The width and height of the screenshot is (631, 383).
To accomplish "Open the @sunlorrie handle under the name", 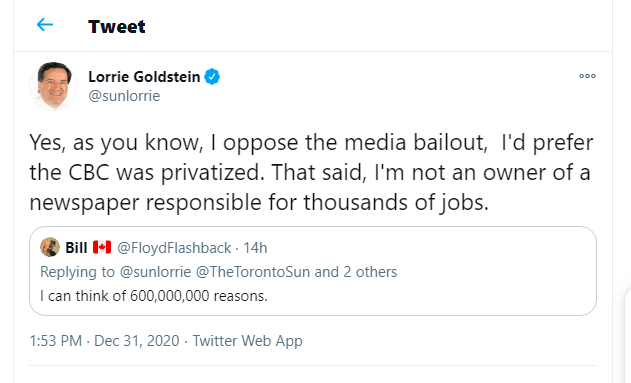I will tap(124, 96).
